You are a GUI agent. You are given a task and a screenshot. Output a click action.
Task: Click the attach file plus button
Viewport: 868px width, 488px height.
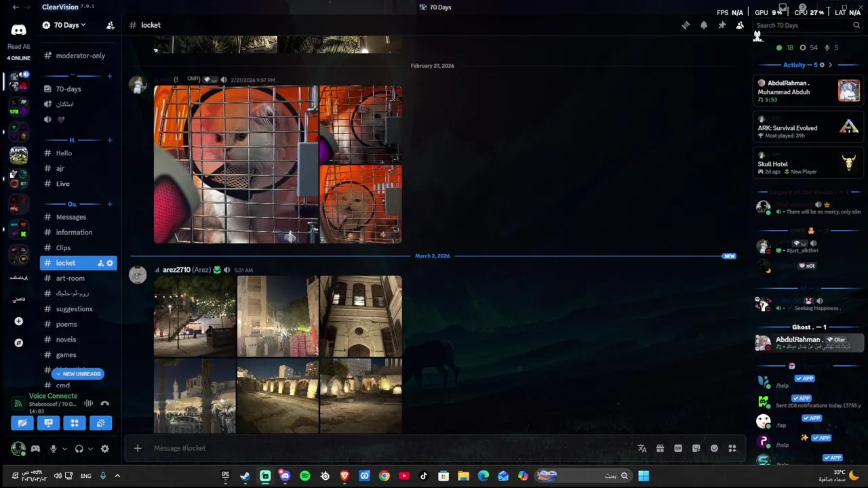coord(138,448)
